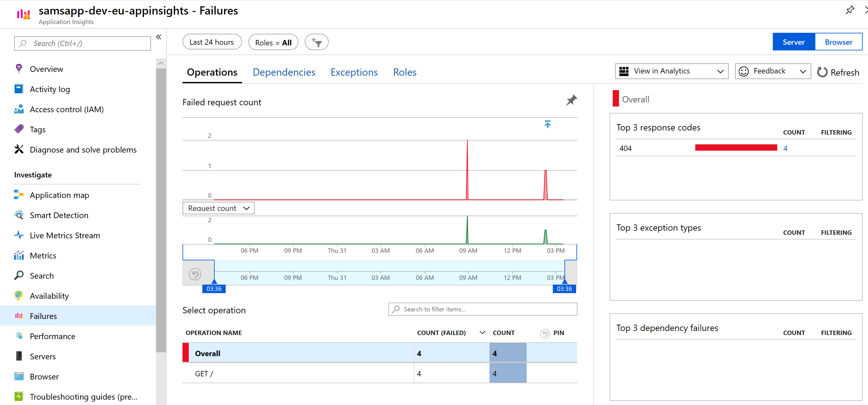Open the Request count dropdown
Viewport: 868px width, 405px height.
coord(218,208)
